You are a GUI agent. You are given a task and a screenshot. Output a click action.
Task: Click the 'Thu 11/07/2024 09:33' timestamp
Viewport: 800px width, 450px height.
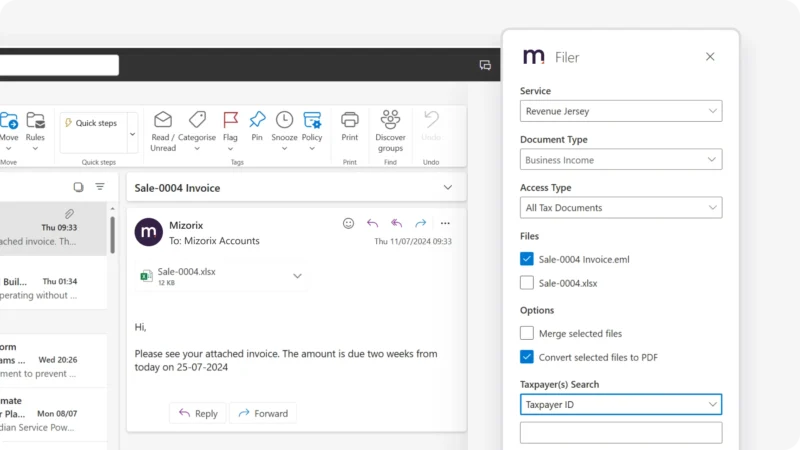(x=413, y=241)
